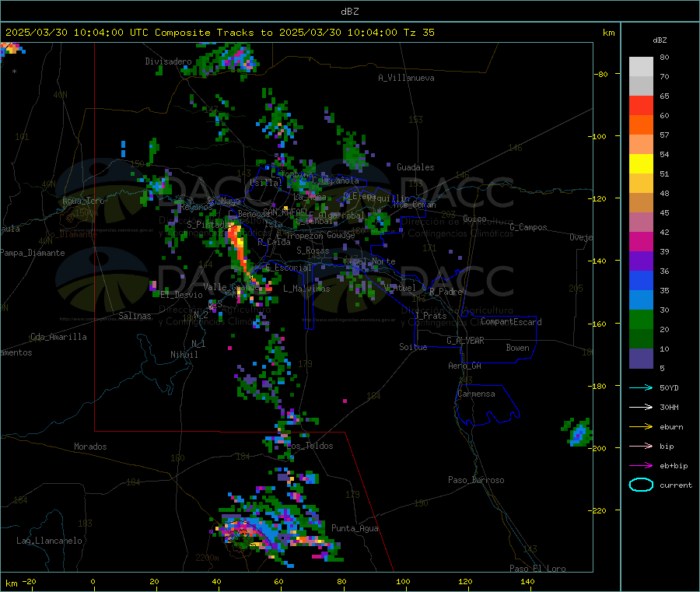Click the cyan current ellipse legend icon
The image size is (700, 592).
pos(641,485)
